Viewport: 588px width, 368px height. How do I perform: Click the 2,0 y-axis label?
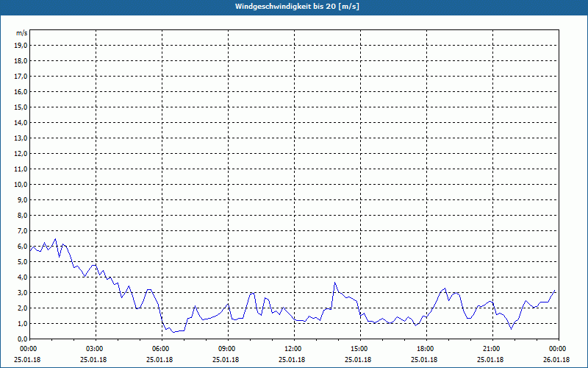click(x=22, y=308)
